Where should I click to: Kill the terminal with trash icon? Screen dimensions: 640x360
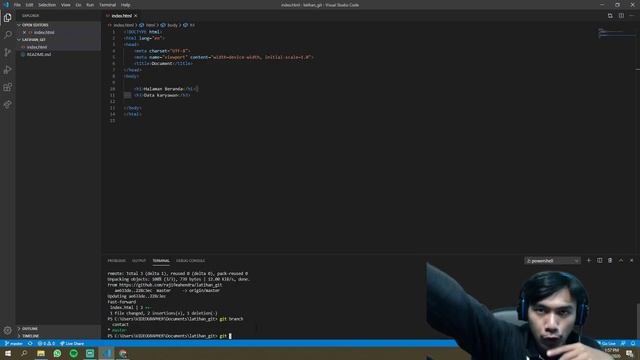[x=610, y=260]
